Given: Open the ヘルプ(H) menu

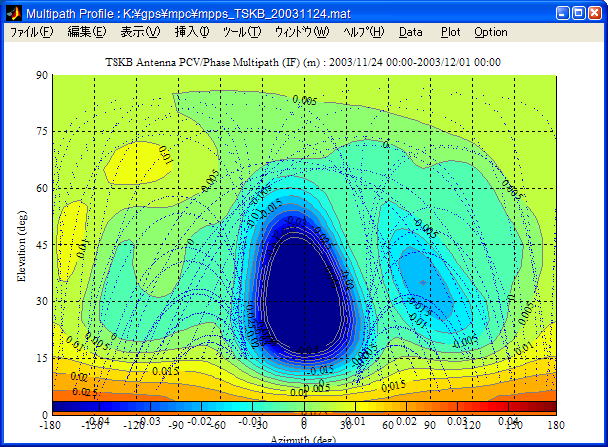Looking at the screenshot, I should (363, 32).
